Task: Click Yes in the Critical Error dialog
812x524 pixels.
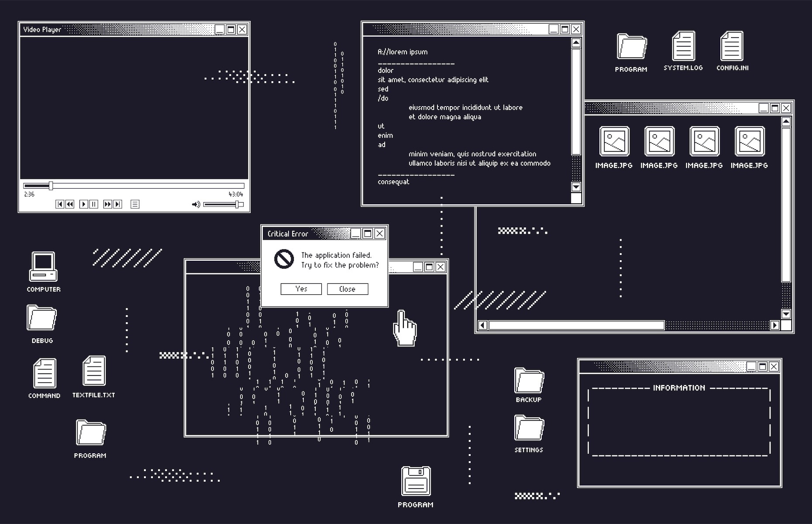Action: [301, 289]
